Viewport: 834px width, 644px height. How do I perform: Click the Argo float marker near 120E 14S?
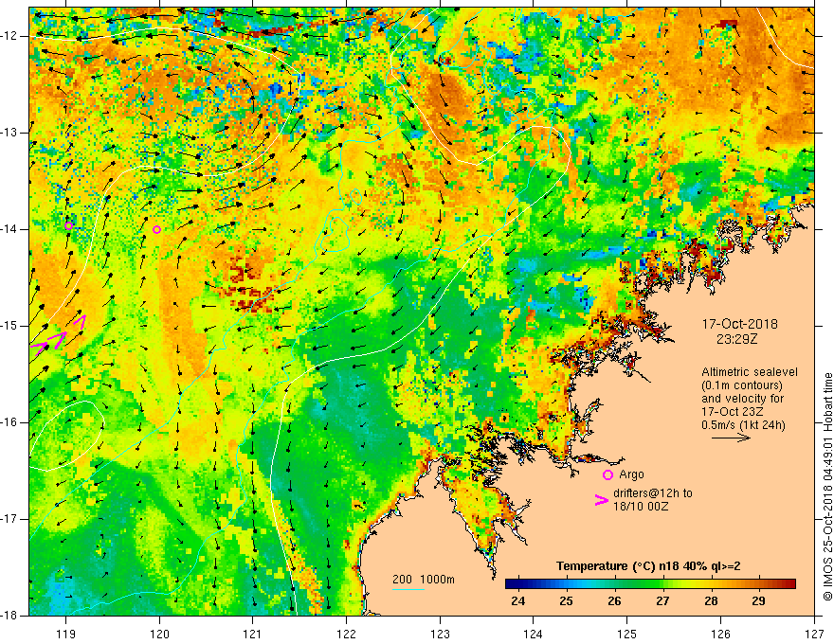point(157,229)
